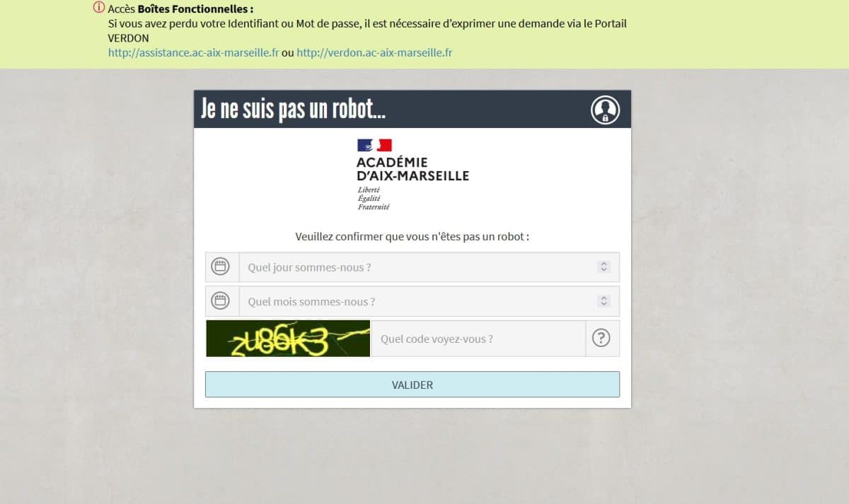Click the user lock icon in header

click(x=605, y=110)
